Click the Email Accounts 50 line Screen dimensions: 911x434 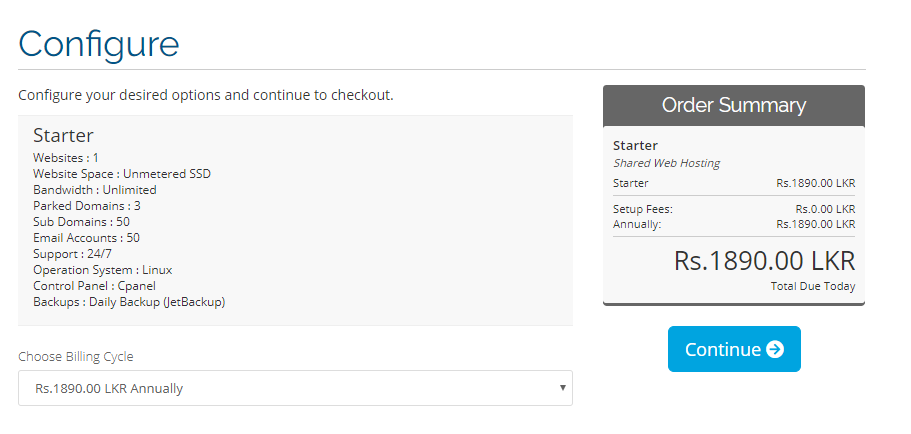[x=86, y=238]
